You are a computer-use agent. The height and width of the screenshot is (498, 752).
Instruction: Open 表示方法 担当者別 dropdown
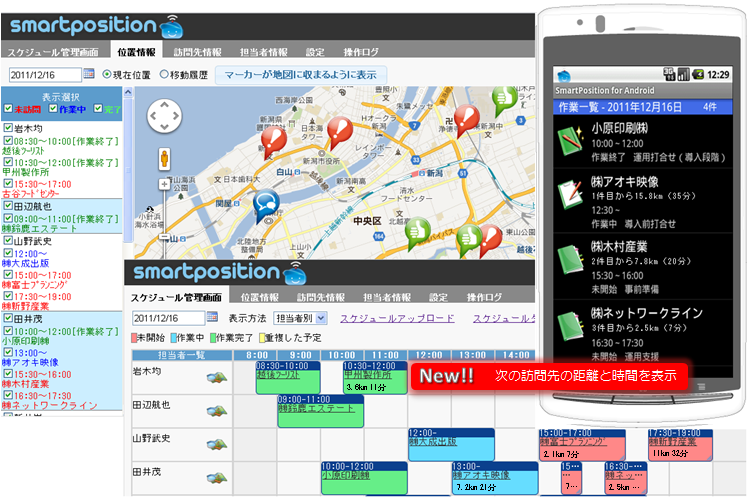tap(300, 318)
